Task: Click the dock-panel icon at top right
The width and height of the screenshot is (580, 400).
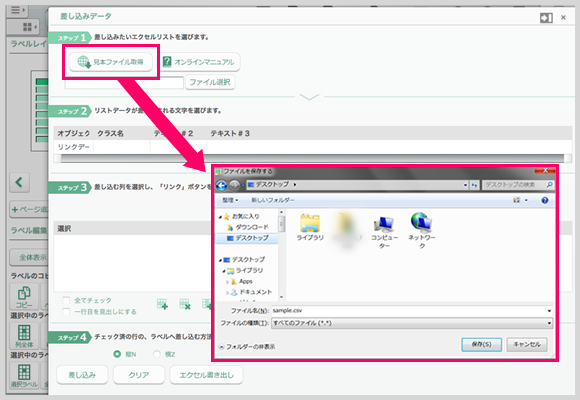Action: (546, 17)
